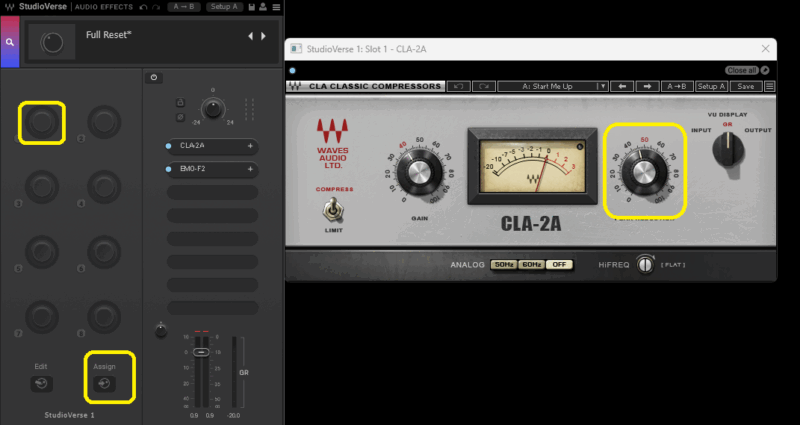Click macro knob 6
Viewport: 800px width, 425px height.
point(104,252)
